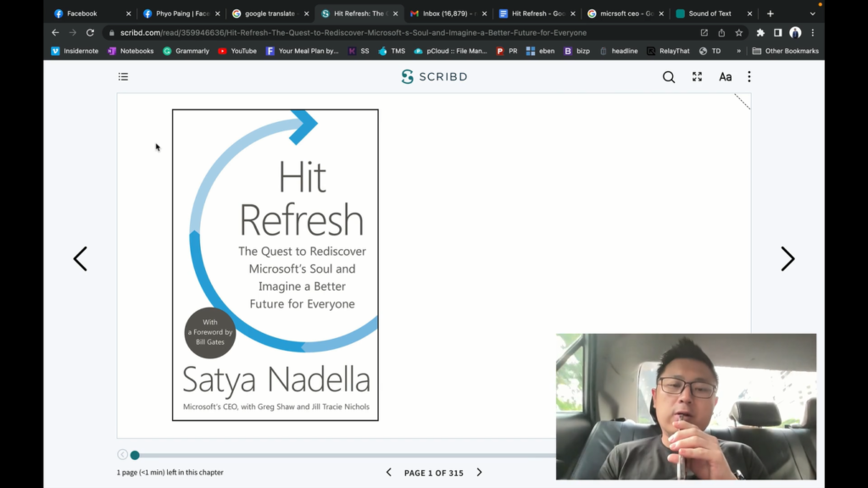Click the browser Forward button
The image size is (868, 488).
click(x=73, y=33)
